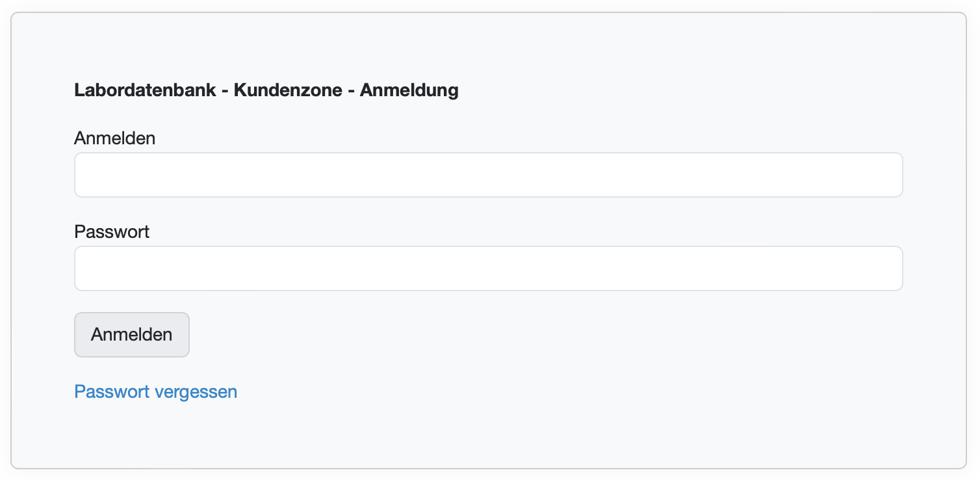Click the Labordatenbank - Kundenzone - Anmeldung heading
The width and height of the screenshot is (980, 481).
[266, 90]
